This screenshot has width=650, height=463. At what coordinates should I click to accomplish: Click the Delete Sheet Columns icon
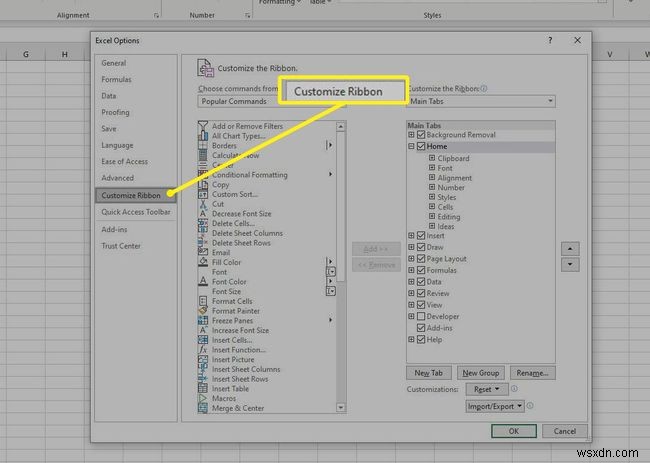coord(203,233)
